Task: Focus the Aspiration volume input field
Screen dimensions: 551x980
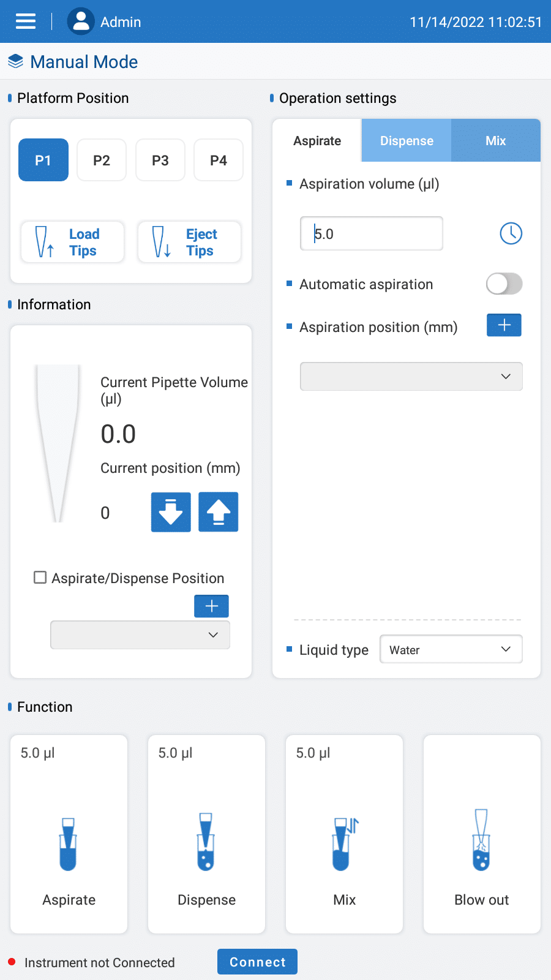Action: [x=371, y=233]
